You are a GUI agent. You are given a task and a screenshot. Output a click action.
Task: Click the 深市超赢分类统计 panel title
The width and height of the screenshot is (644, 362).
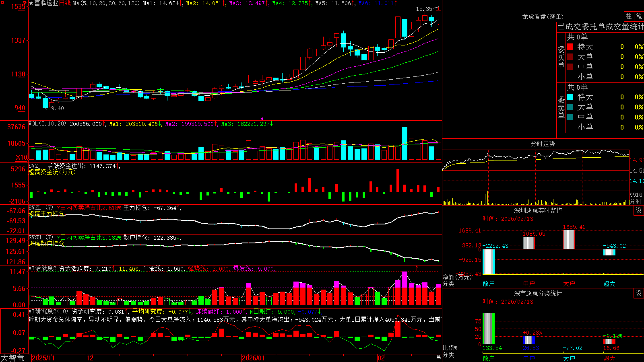tap(538, 293)
